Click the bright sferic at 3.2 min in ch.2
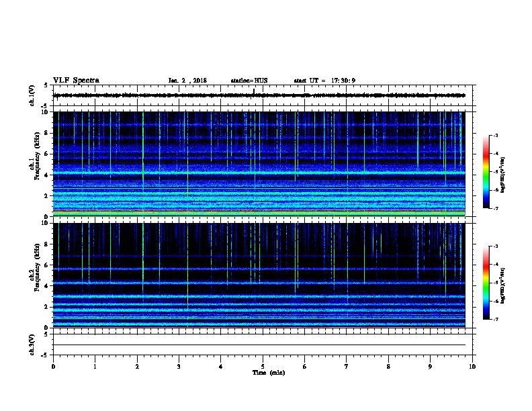Screen dimensions: 532x411 pyautogui.click(x=187, y=275)
